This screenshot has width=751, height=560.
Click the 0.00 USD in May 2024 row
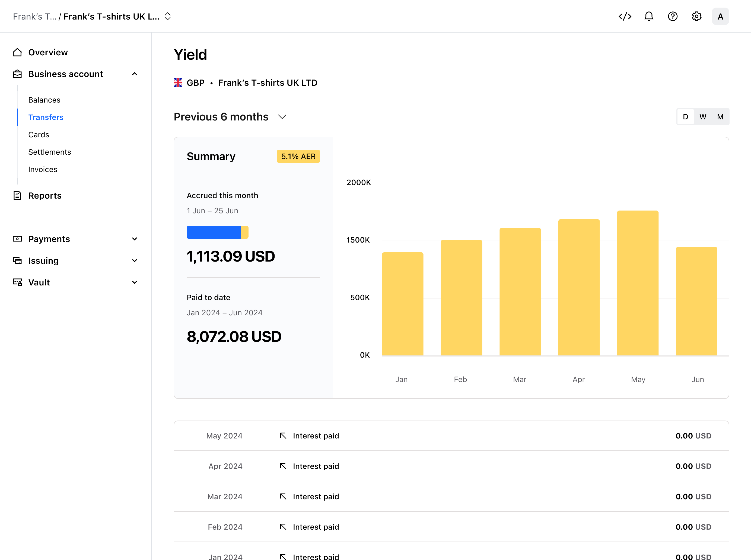click(x=693, y=436)
